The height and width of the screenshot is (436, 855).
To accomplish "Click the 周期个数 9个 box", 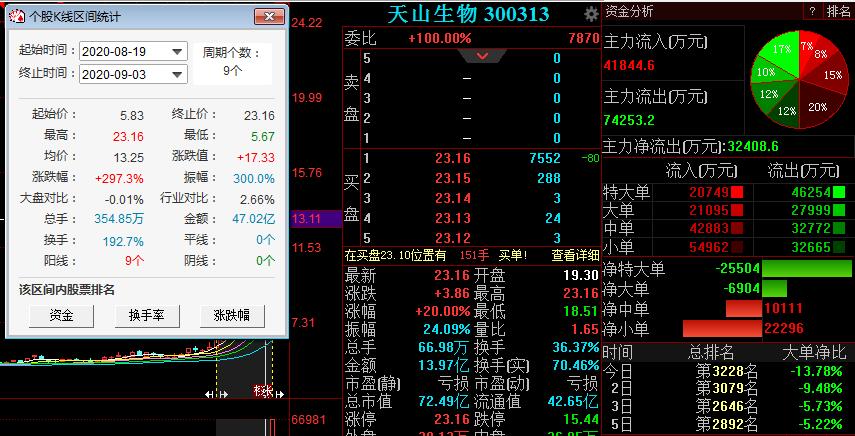I will pos(233,63).
